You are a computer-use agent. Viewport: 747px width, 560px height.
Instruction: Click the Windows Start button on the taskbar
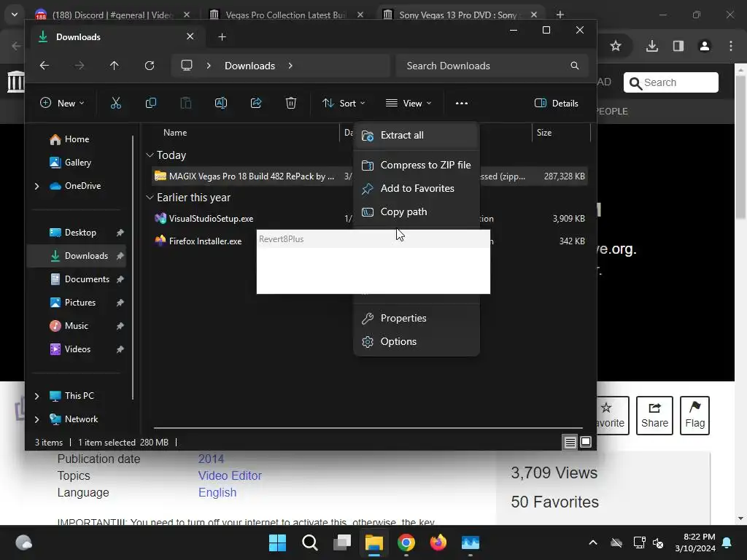point(277,542)
